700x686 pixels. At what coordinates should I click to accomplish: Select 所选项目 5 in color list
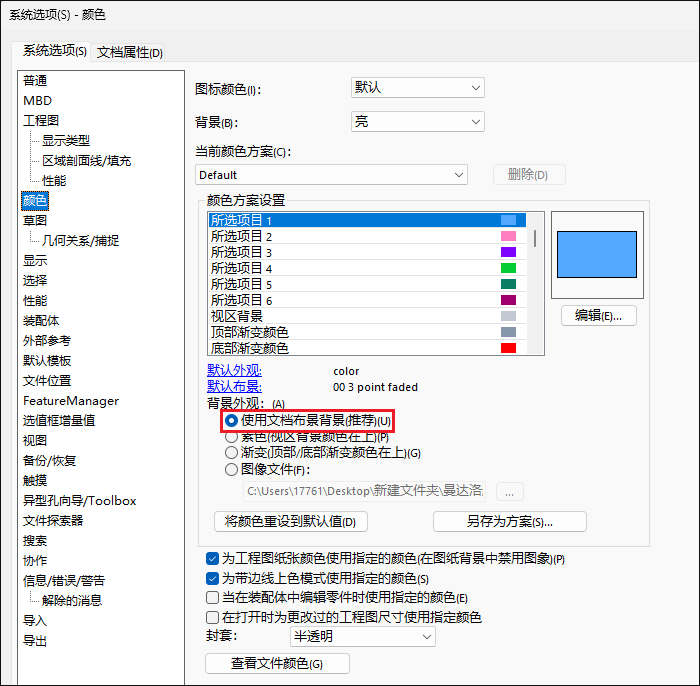click(367, 284)
